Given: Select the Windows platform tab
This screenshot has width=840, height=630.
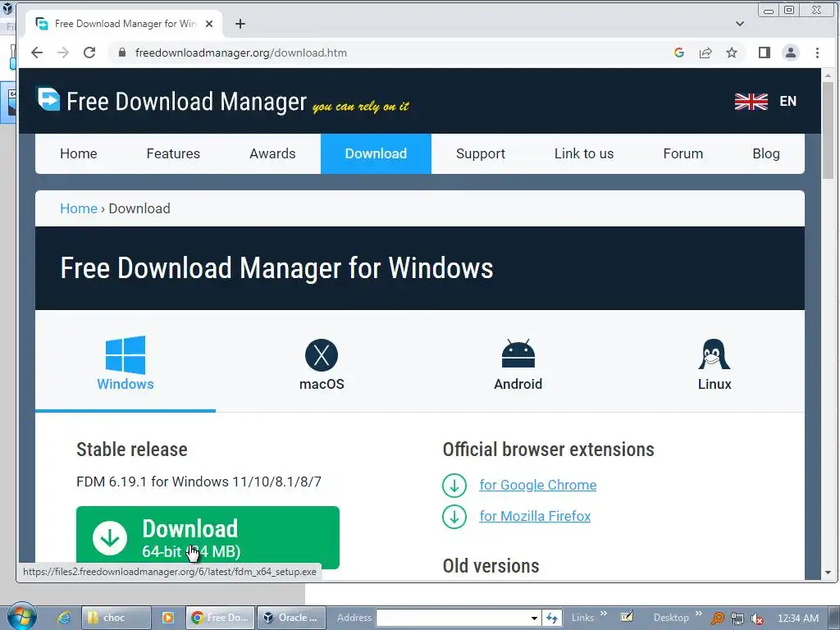Looking at the screenshot, I should 126,363.
